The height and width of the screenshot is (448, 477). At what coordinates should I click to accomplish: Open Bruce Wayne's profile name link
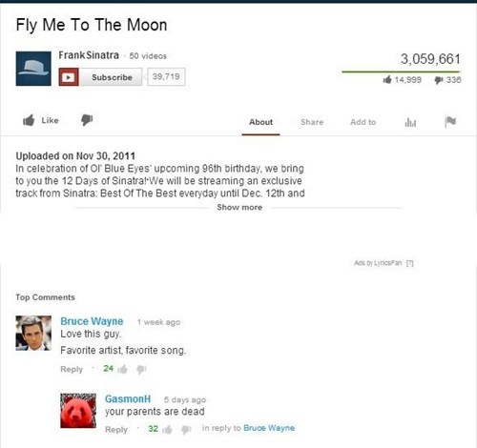[x=92, y=321]
